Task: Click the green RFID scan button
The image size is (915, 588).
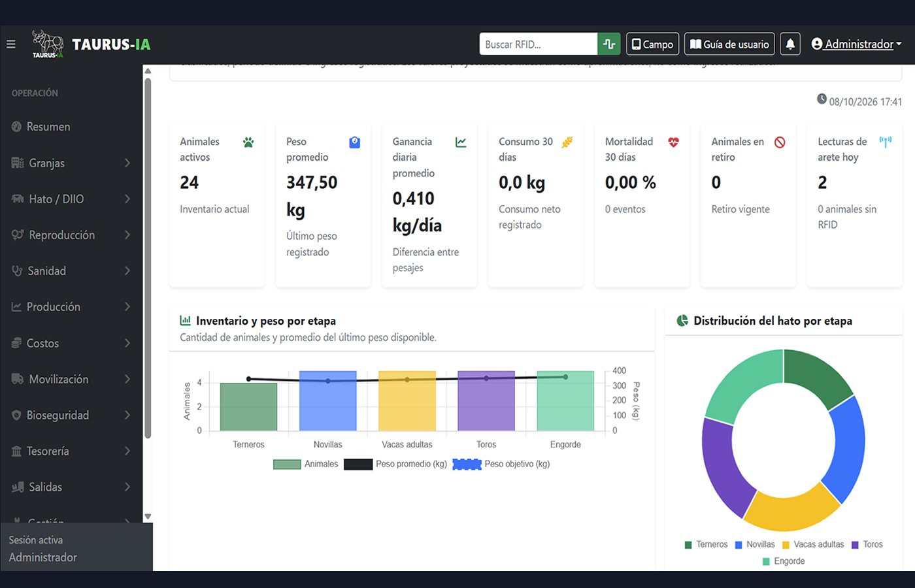Action: 609,44
